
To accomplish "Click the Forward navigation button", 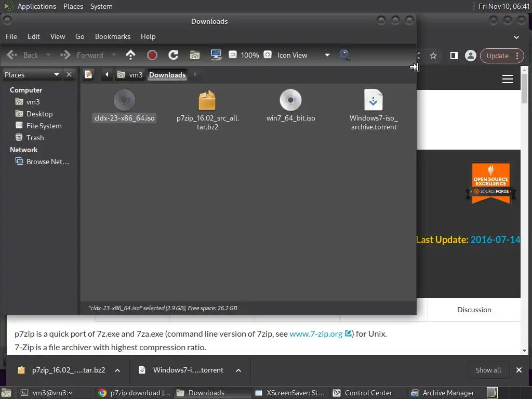I will tap(82, 55).
